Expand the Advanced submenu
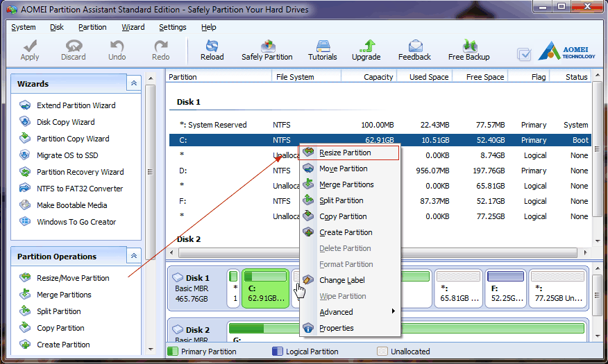The image size is (608, 364). click(351, 312)
